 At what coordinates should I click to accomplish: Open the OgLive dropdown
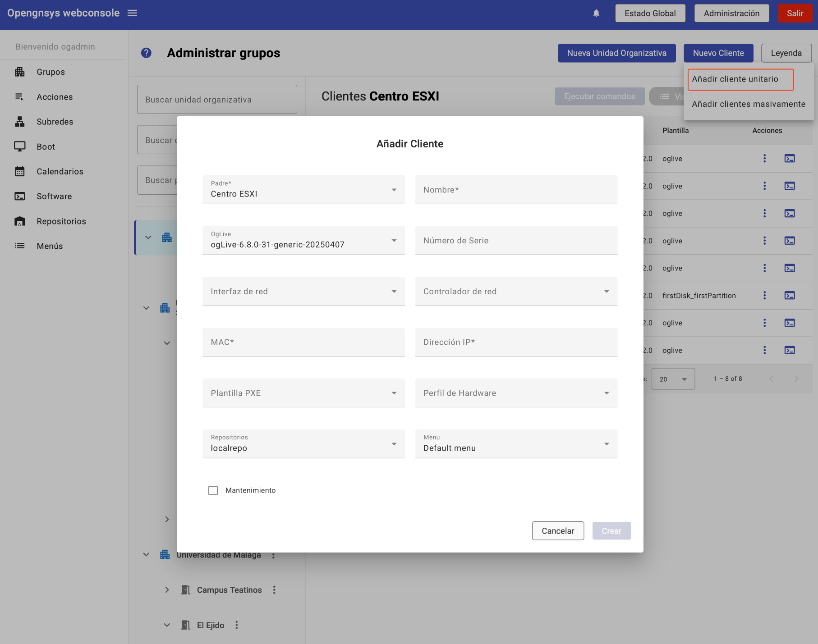pos(303,241)
